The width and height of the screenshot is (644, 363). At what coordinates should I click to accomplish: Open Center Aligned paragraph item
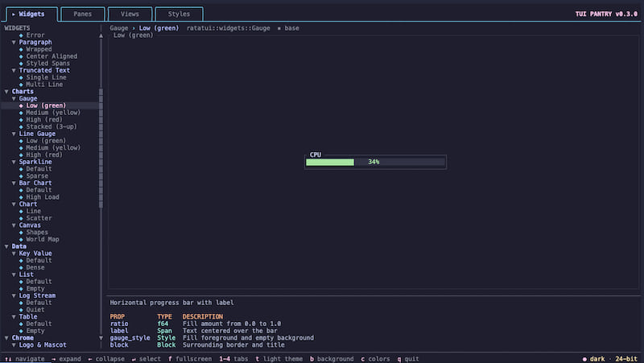52,56
